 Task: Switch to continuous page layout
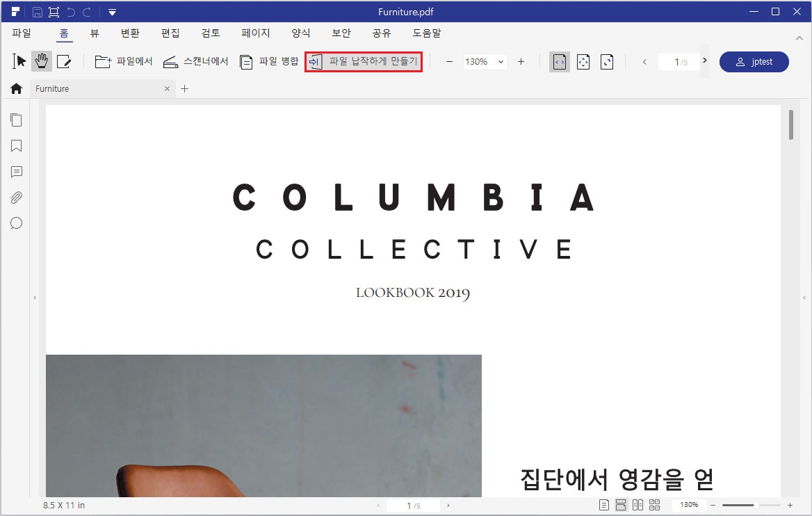(x=621, y=505)
